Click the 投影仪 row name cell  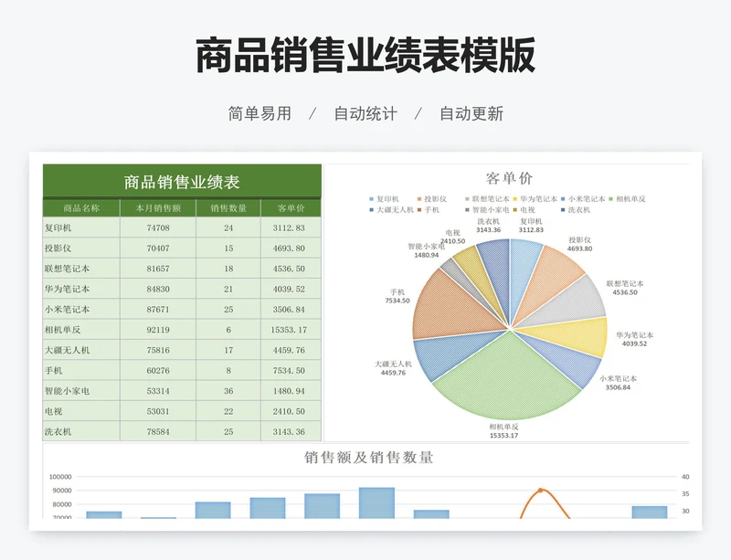(81, 248)
